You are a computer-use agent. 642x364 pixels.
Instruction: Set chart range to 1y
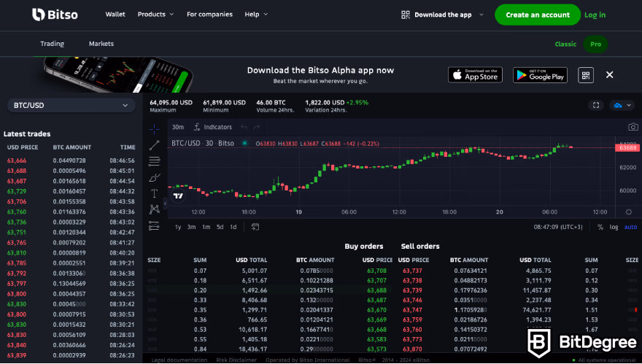pyautogui.click(x=178, y=227)
